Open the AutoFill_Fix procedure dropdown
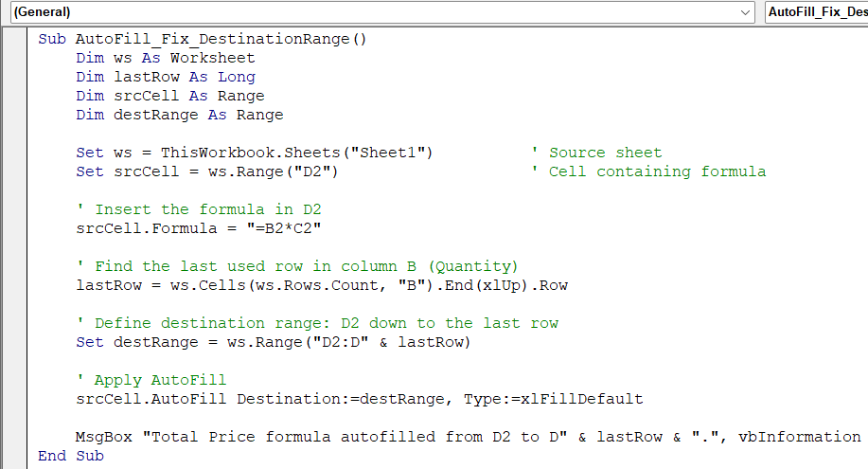The width and height of the screenshot is (868, 469). [816, 12]
